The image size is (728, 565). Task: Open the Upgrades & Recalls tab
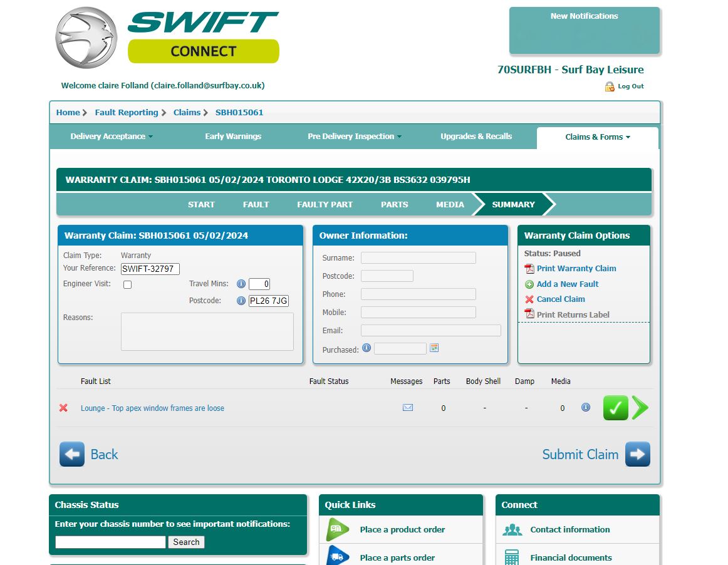pos(476,137)
